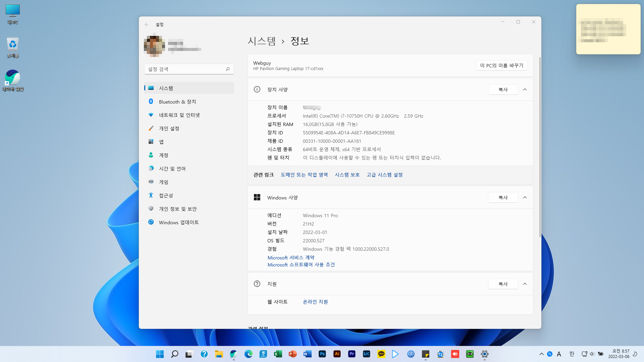Collapse the 장치 사양 section chevron
The width and height of the screenshot is (644, 362).
pos(525,89)
